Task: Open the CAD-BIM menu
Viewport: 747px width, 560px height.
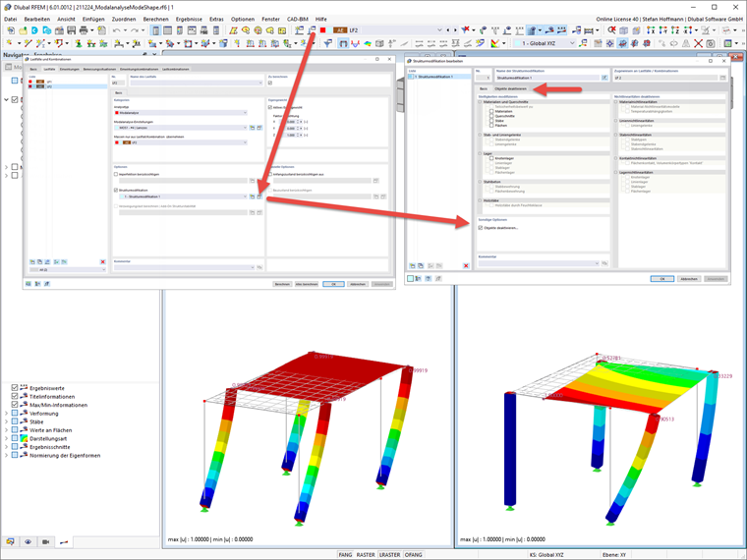Action: click(x=298, y=19)
